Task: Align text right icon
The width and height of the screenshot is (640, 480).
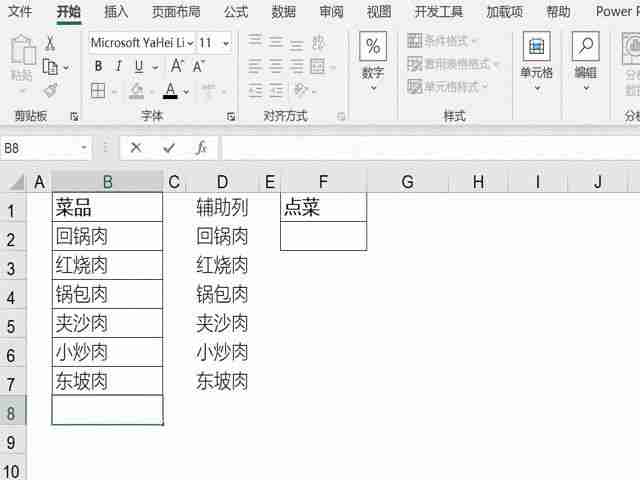Action: click(297, 66)
